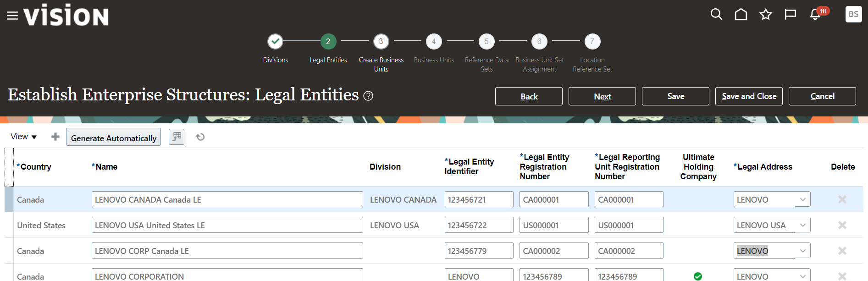This screenshot has height=281, width=868.
Task: Open notifications bell with 111 badge
Action: click(x=818, y=14)
